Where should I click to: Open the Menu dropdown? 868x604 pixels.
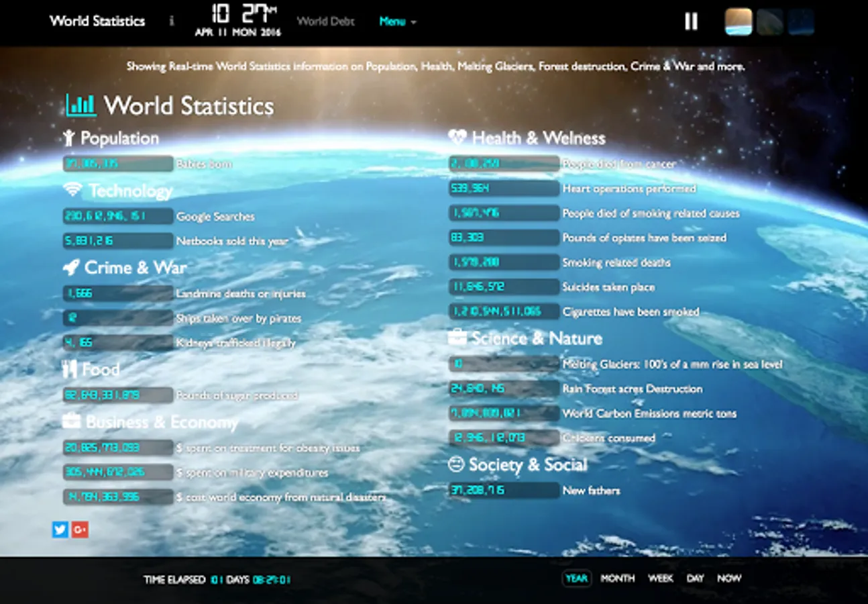[397, 21]
